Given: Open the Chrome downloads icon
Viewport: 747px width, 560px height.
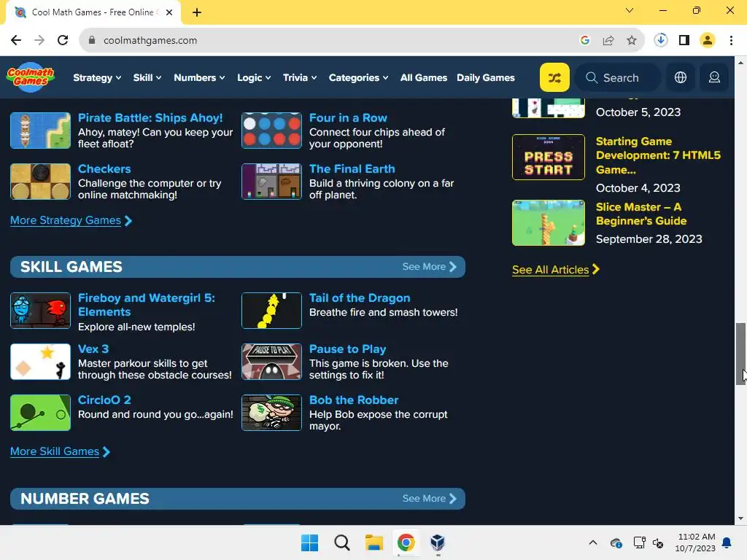Looking at the screenshot, I should 661,41.
